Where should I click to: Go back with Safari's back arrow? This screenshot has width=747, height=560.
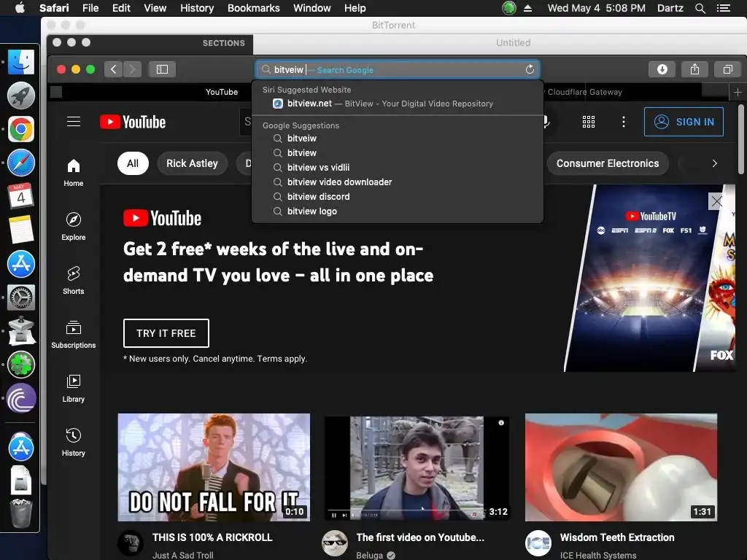(113, 69)
